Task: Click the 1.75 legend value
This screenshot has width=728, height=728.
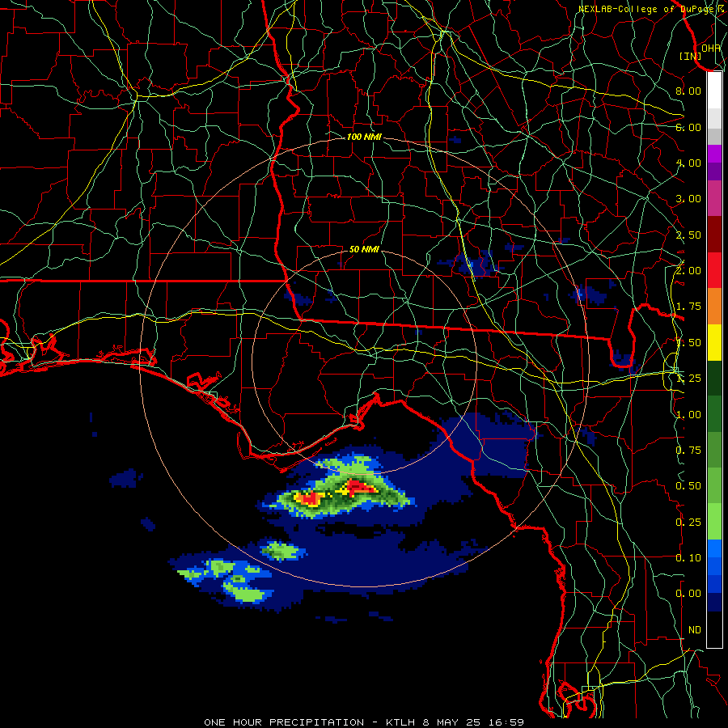Action: 688,307
